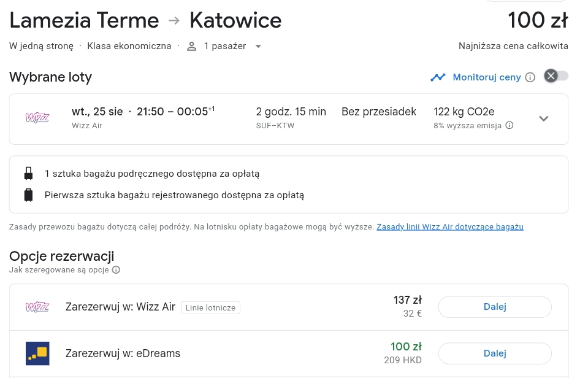Screen dimensions: 588x378
Task: Click the Najniższa cena całkowita label
Action: [513, 46]
